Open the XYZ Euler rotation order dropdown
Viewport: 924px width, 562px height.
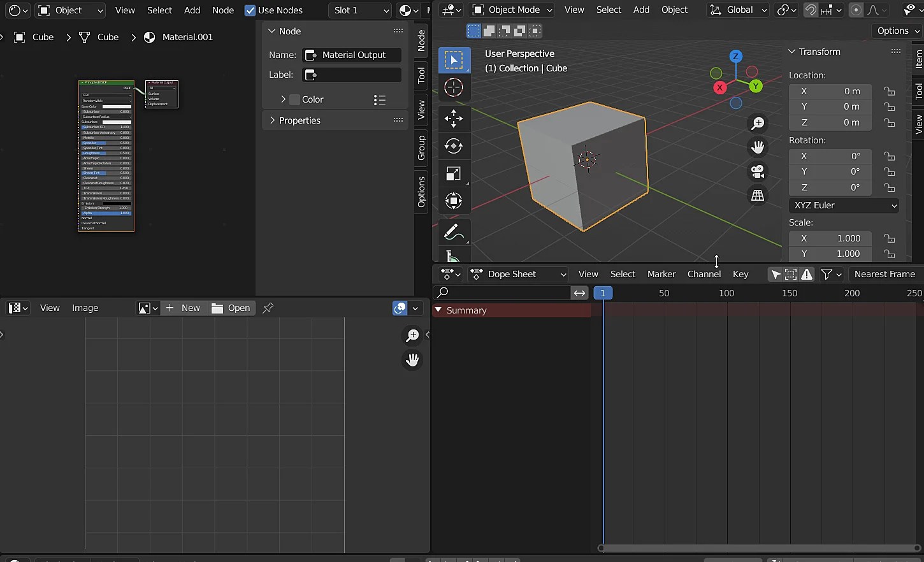point(844,205)
